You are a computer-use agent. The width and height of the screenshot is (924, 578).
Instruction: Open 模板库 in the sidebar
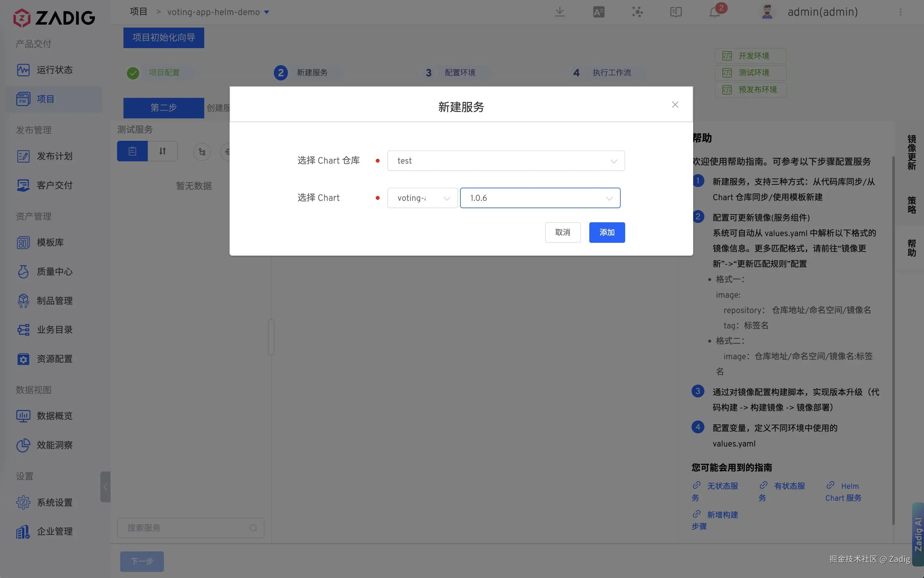point(50,242)
